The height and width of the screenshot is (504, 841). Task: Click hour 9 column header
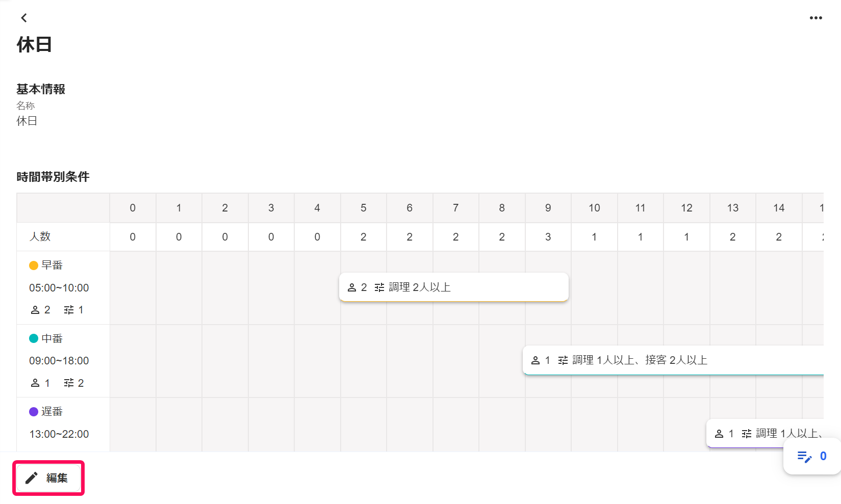pos(548,208)
